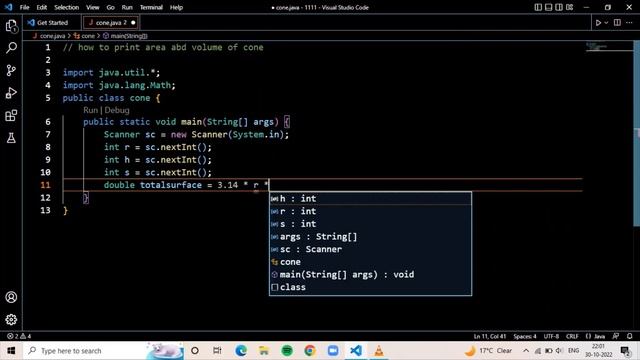The image size is (640, 360).
Task: Open errors and warnings status item
Action: pos(19,336)
